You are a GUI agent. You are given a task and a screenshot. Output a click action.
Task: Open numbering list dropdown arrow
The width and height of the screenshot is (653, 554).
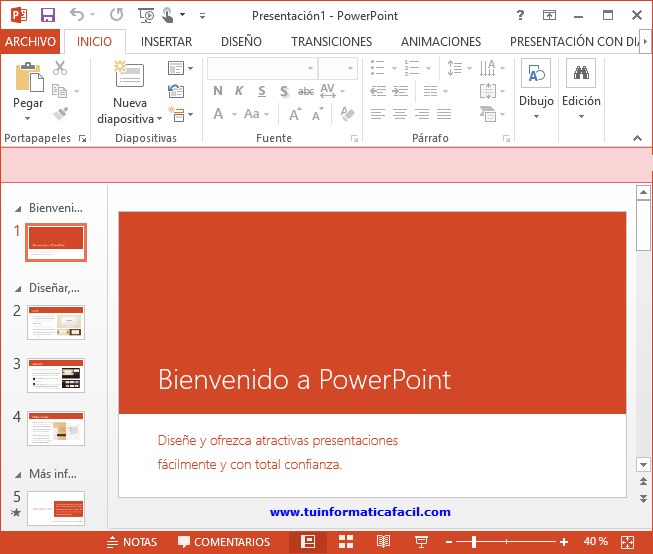click(x=428, y=68)
